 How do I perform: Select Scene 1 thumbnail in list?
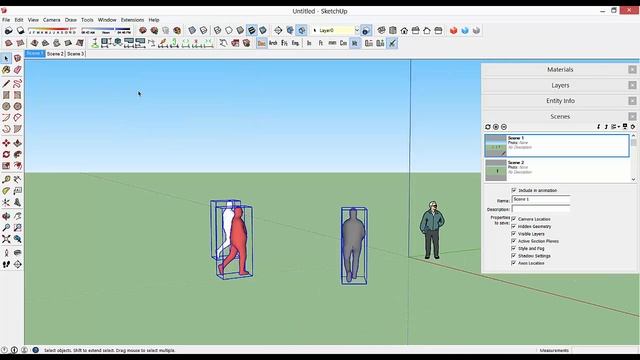click(x=496, y=146)
